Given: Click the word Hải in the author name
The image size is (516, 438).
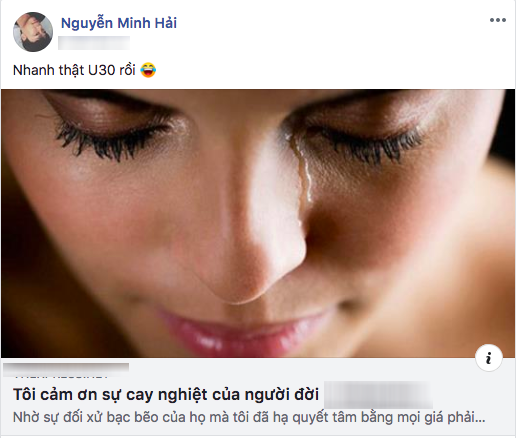Looking at the screenshot, I should pyautogui.click(x=165, y=23).
